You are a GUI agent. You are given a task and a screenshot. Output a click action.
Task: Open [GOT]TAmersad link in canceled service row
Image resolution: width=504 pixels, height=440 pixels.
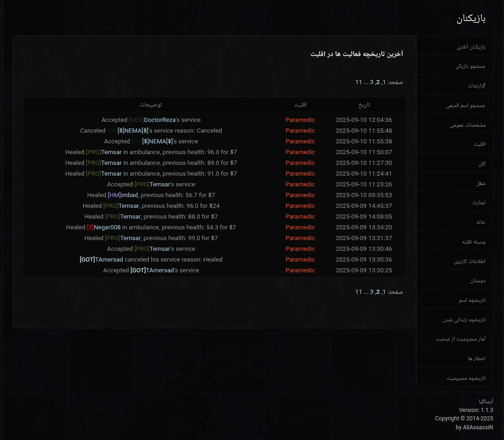(x=101, y=260)
